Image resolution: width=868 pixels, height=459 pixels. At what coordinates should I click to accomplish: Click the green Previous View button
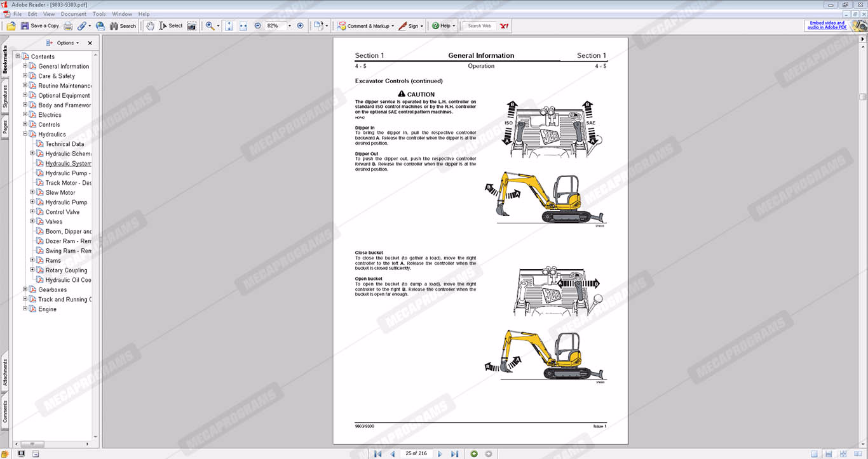tap(474, 454)
